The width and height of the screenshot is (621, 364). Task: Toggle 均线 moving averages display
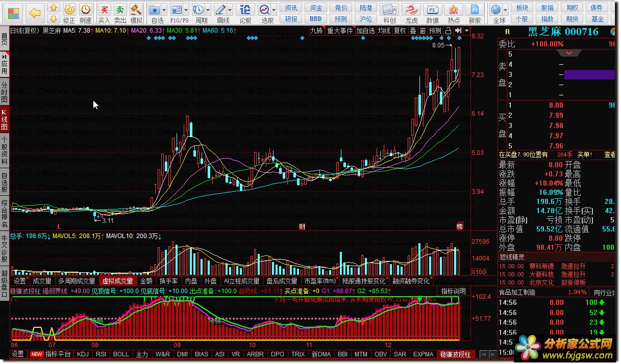click(384, 31)
